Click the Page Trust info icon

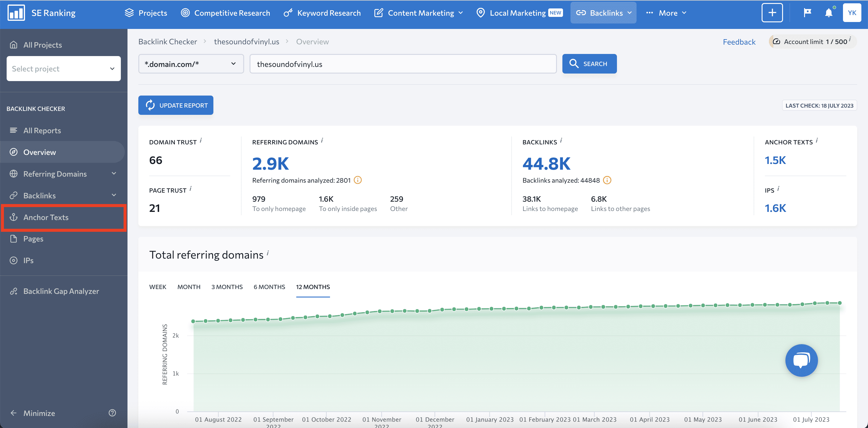(x=191, y=188)
